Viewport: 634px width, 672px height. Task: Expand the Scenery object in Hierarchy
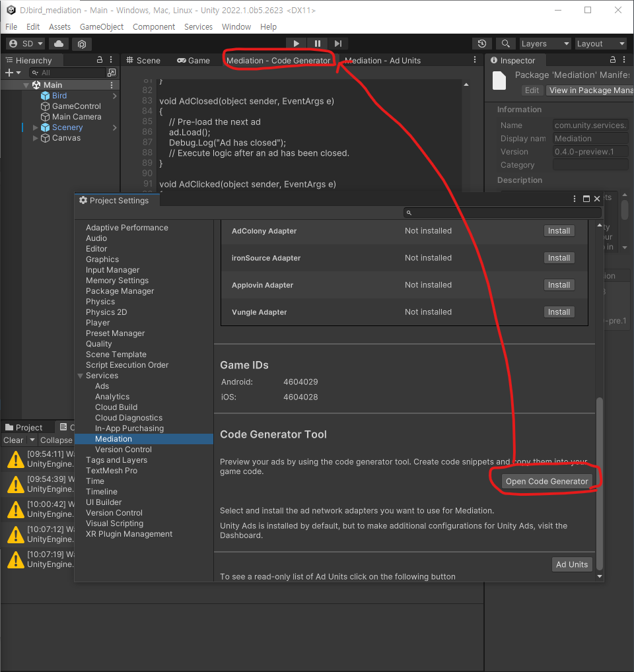(35, 127)
